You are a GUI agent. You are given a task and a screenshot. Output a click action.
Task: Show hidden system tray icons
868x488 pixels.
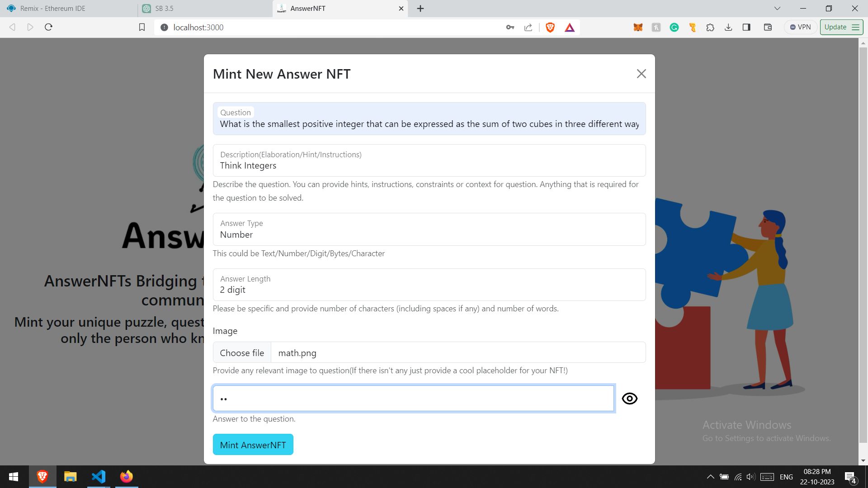point(710,477)
